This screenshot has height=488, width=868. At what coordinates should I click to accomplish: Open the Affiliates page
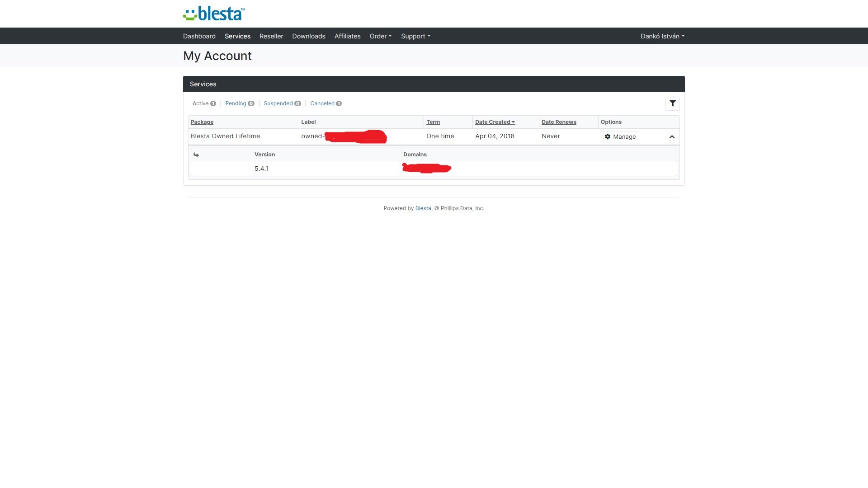click(x=348, y=36)
